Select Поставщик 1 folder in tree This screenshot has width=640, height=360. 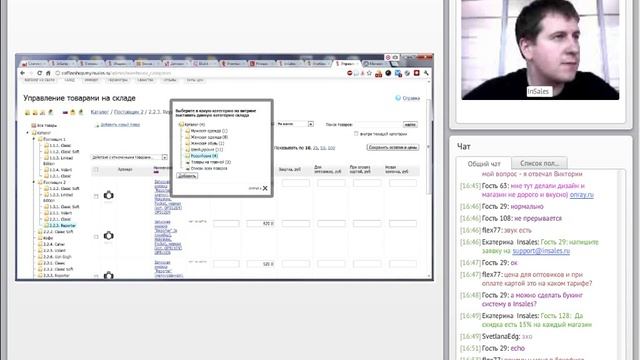54,139
